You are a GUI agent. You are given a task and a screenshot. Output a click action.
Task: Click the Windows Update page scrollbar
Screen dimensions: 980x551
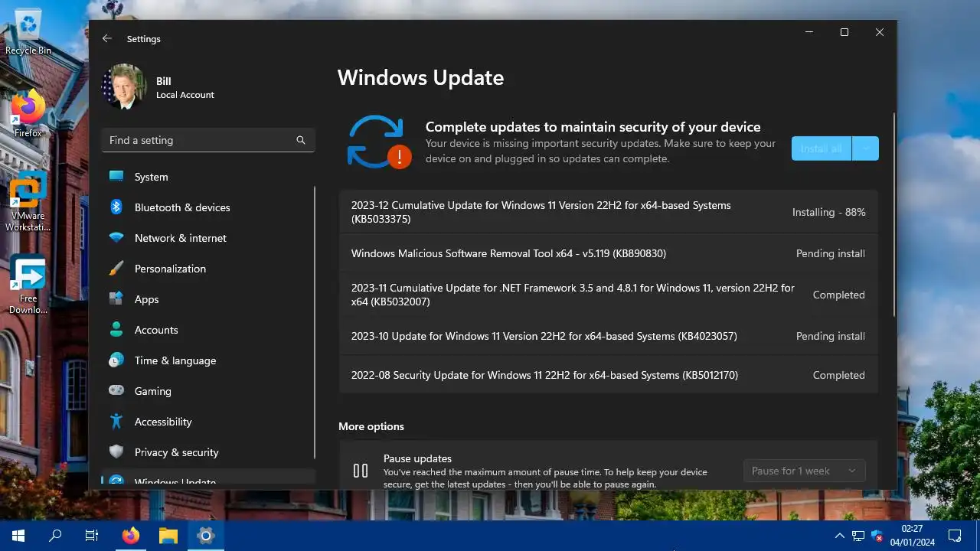click(x=893, y=214)
